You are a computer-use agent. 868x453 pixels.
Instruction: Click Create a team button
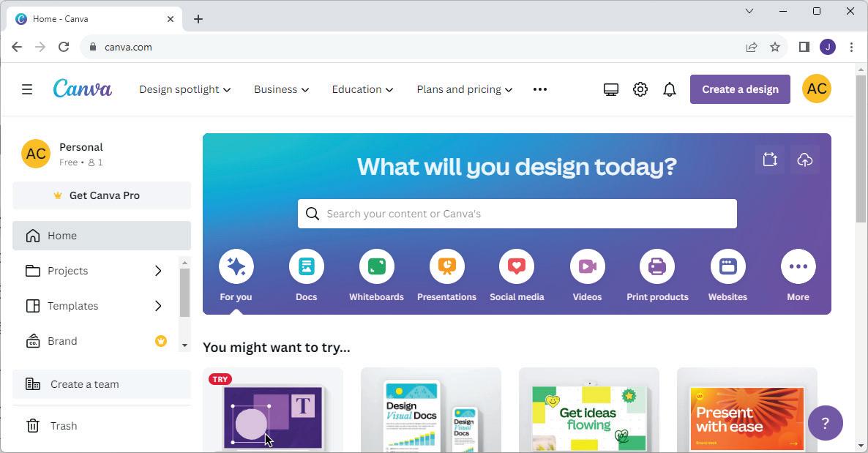click(102, 384)
